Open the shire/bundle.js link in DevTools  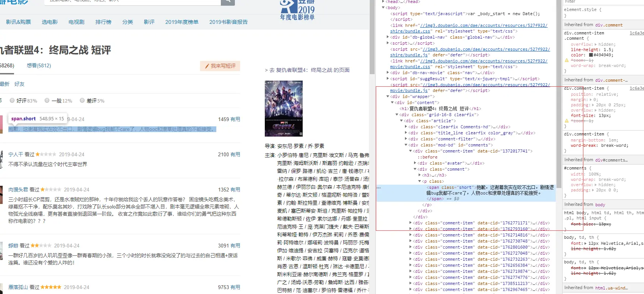click(470, 52)
